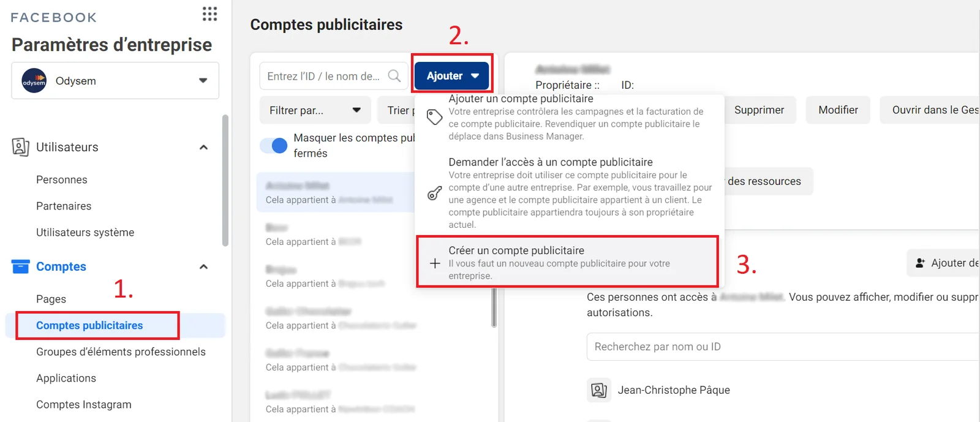Click the Ajouter button

point(452,76)
